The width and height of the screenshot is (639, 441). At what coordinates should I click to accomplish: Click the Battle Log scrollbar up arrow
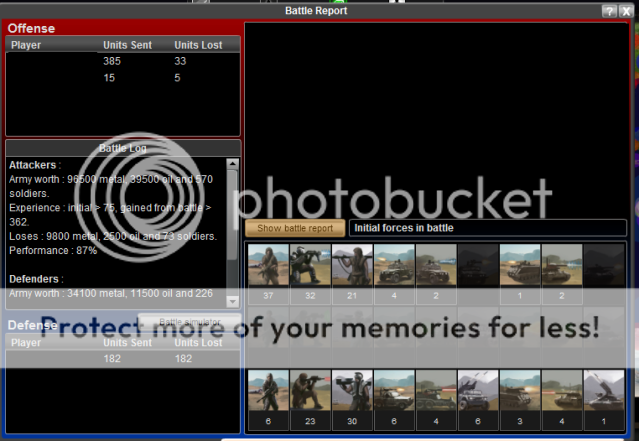pos(232,164)
